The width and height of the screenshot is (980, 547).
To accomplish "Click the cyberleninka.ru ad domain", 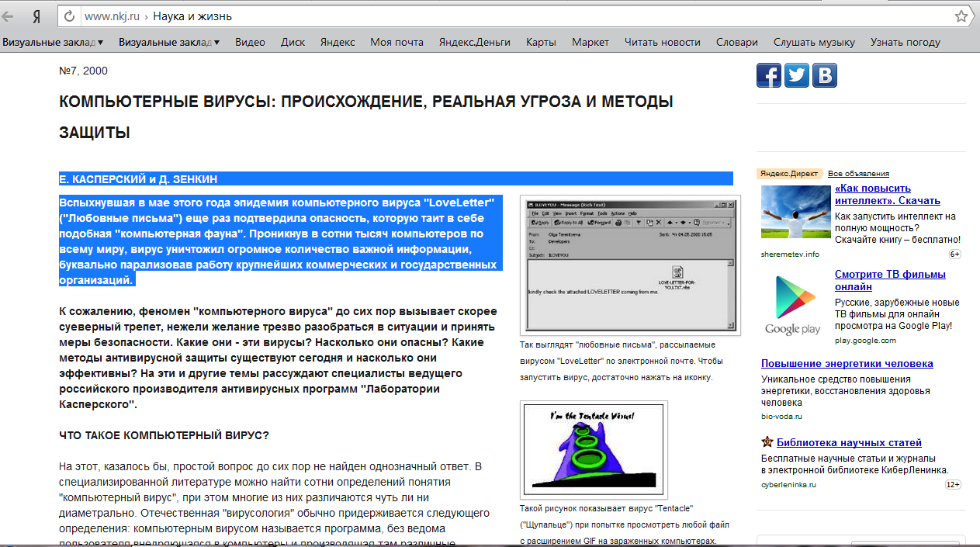I will coord(788,485).
